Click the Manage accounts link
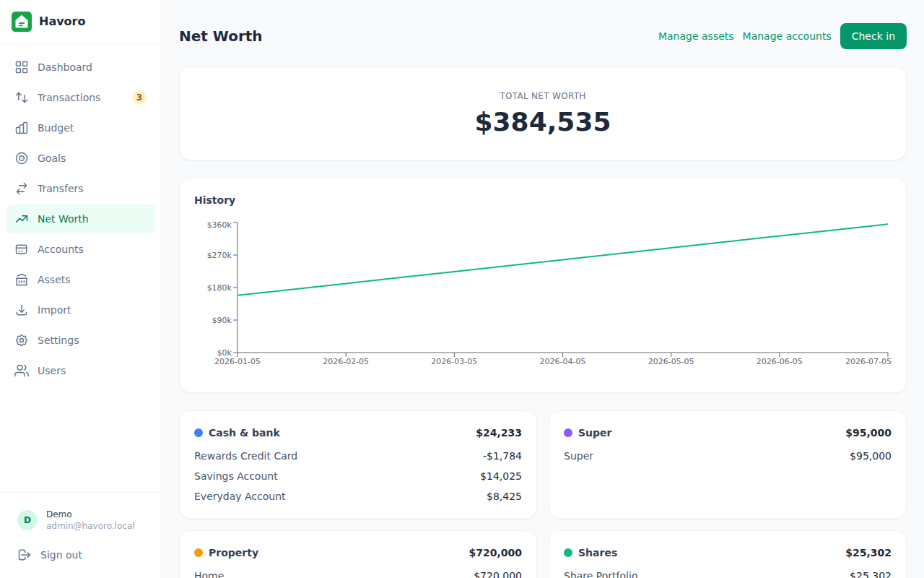This screenshot has height=578, width=924. [787, 36]
